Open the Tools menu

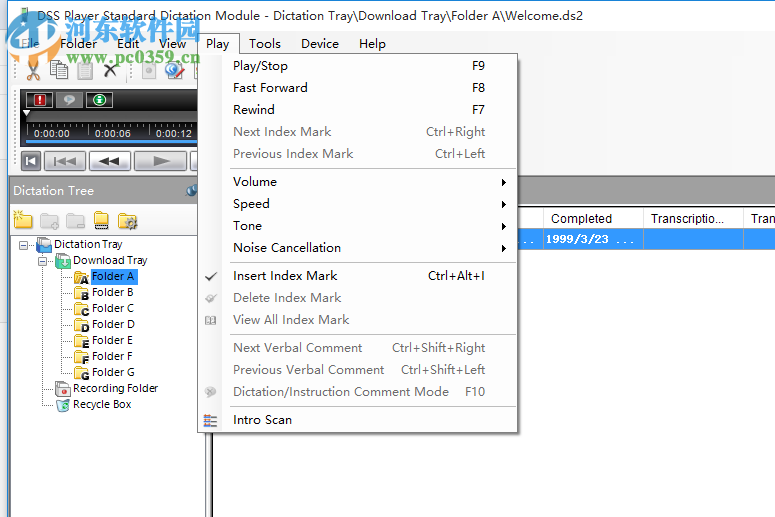(x=265, y=44)
